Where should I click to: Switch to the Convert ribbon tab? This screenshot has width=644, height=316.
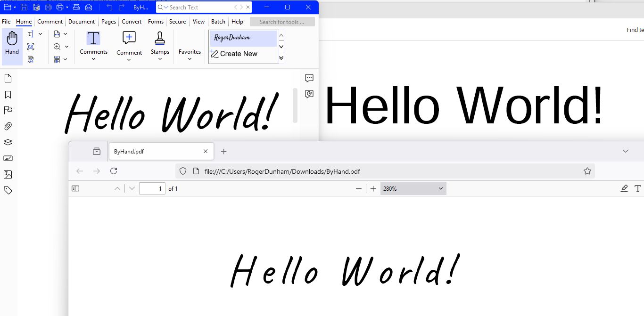(x=132, y=22)
